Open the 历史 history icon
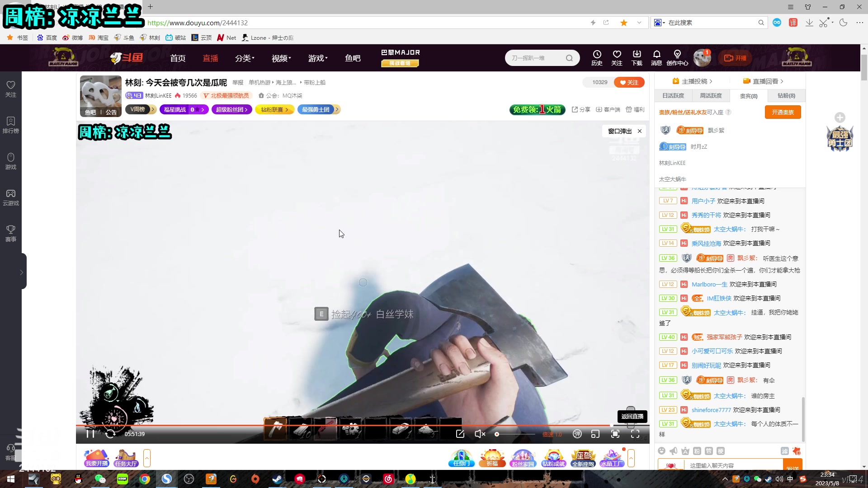Image resolution: width=868 pixels, height=488 pixels. point(597,58)
